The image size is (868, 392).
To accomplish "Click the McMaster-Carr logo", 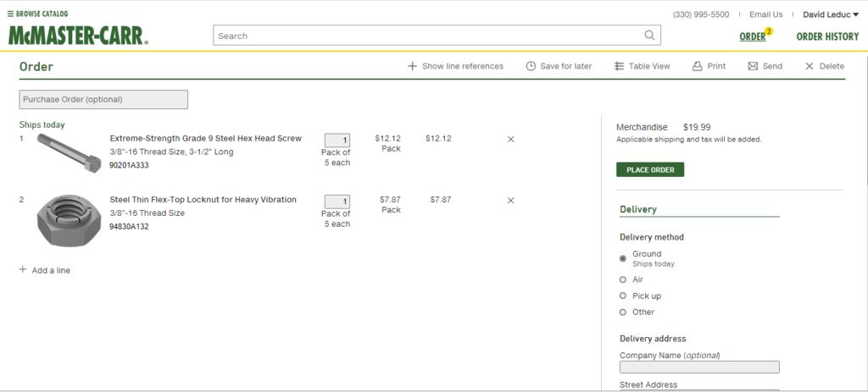I will pos(78,36).
